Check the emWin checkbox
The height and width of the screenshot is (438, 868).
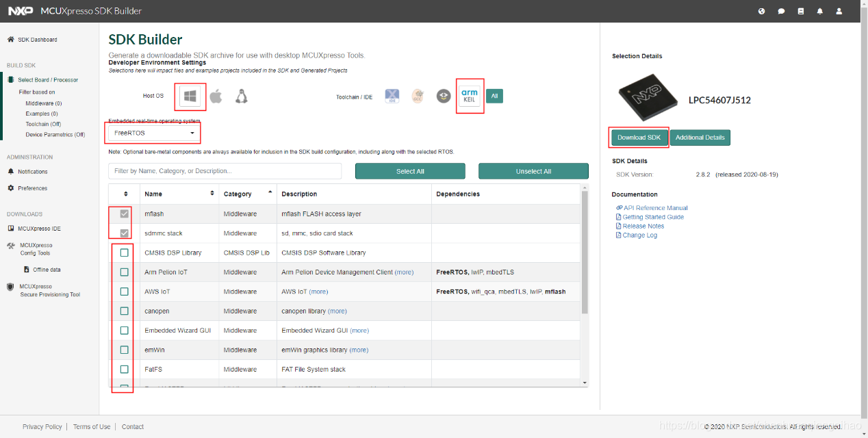pyautogui.click(x=124, y=350)
